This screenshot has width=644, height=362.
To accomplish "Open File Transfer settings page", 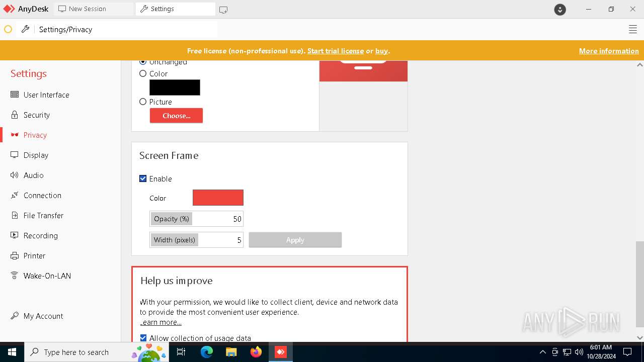I will [43, 215].
